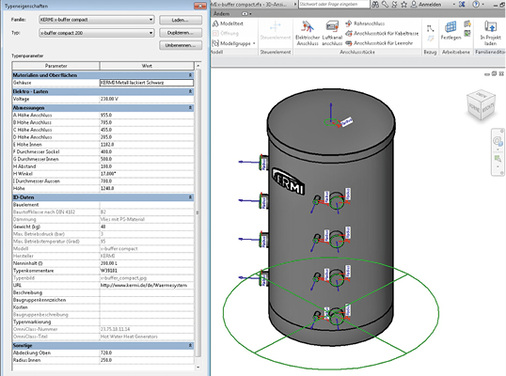Screen dimensions: 506x376
Task: Open the Familie dropdown list
Action: 151,20
